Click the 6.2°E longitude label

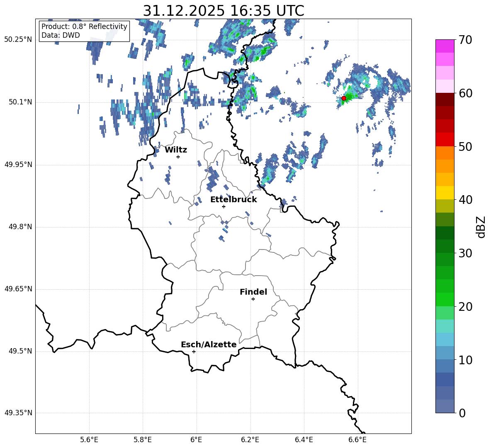(x=250, y=440)
